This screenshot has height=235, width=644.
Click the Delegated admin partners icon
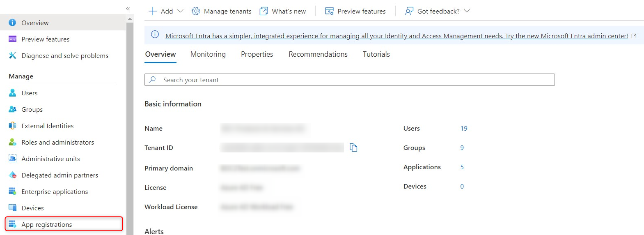click(x=12, y=175)
